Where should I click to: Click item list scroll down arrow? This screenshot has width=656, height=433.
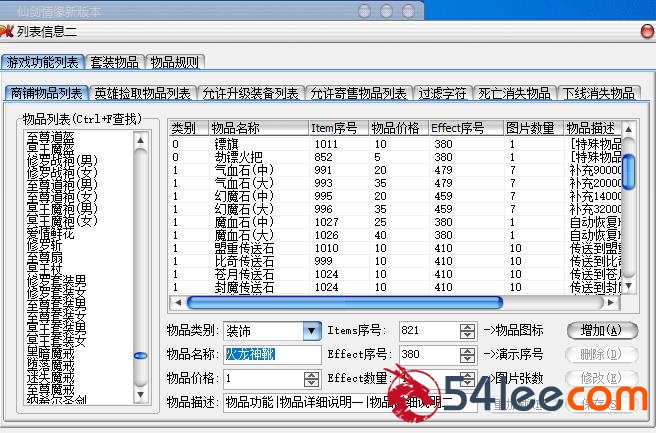[141, 394]
